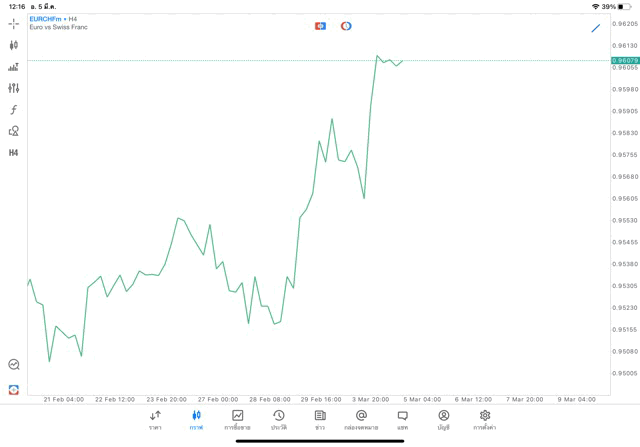Viewport: 640px width, 447px height.
Task: Toggle the red-blue circular icon above chart
Action: [x=346, y=26]
